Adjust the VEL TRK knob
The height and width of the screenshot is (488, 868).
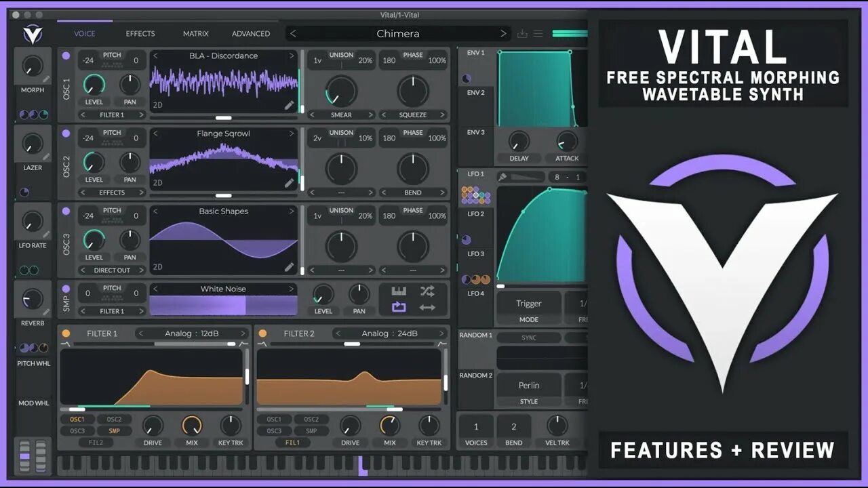tap(557, 426)
